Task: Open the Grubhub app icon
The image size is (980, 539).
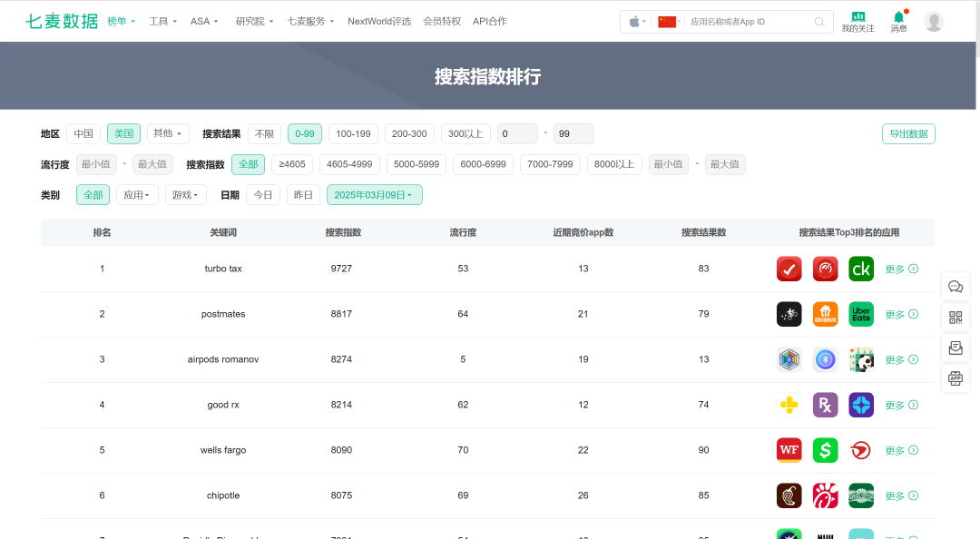Action: pos(825,314)
